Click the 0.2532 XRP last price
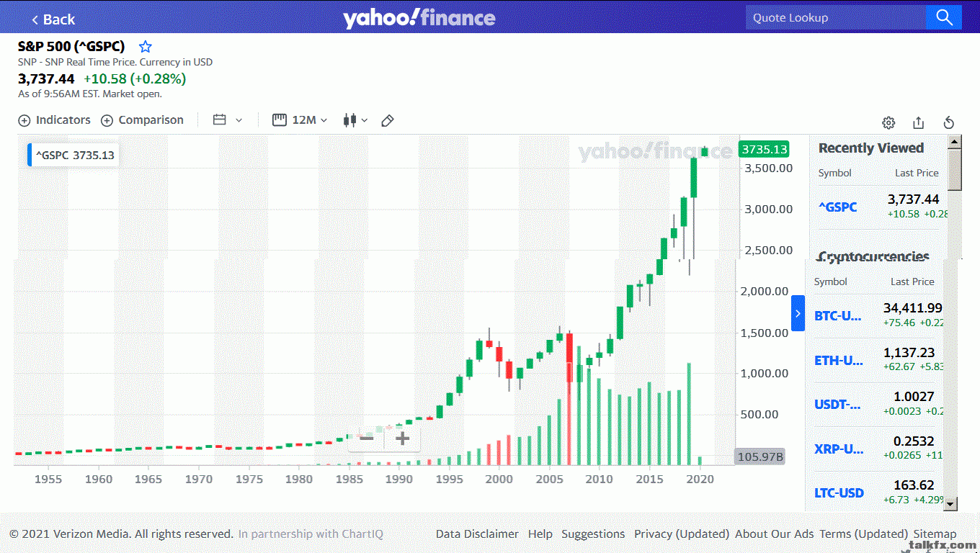 pyautogui.click(x=914, y=441)
